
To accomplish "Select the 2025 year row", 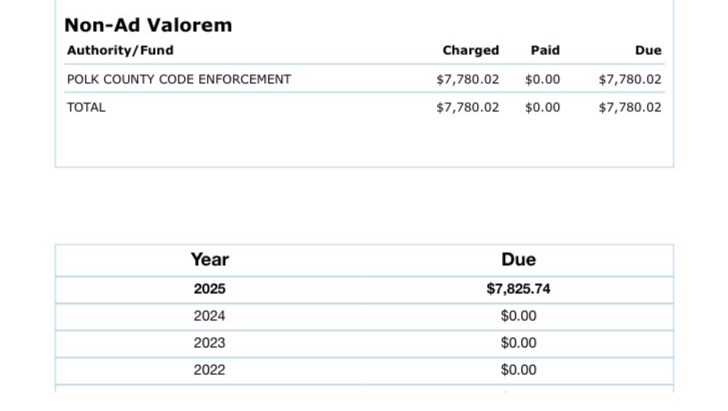I will pyautogui.click(x=210, y=289).
